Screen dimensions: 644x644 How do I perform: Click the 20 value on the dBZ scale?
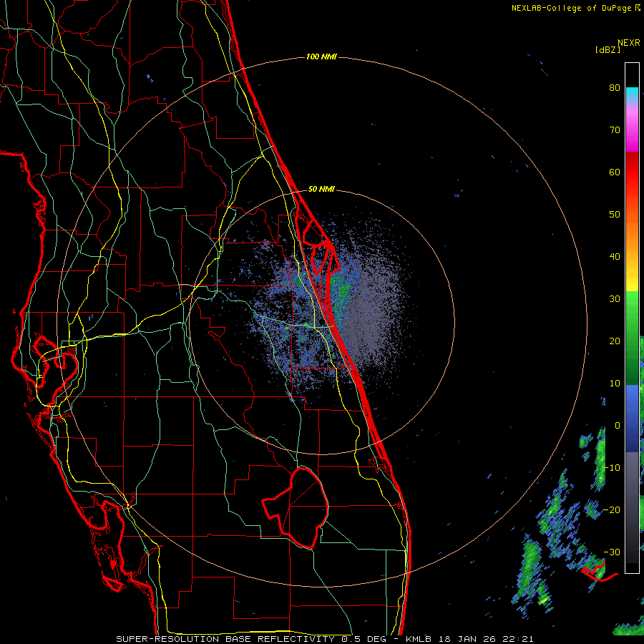[615, 341]
